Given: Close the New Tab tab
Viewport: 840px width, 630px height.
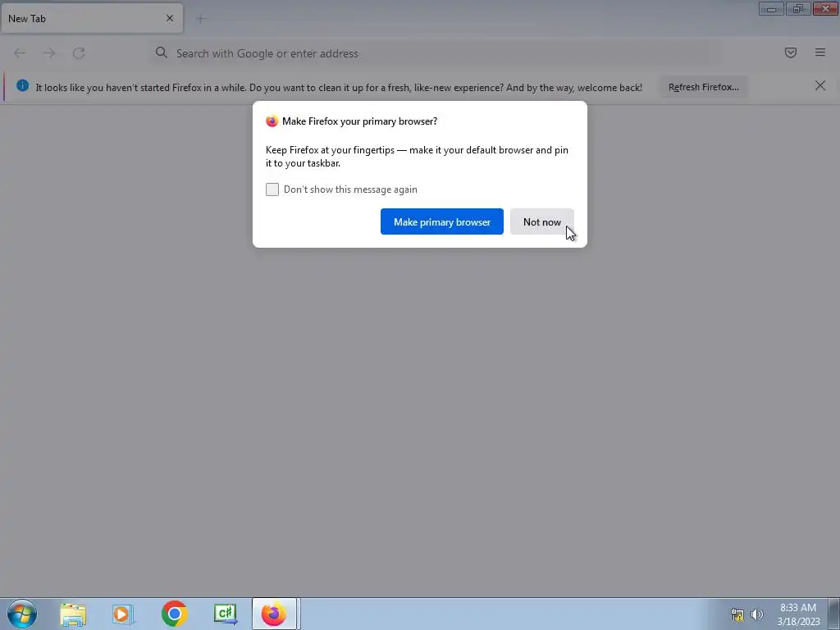Looking at the screenshot, I should tap(170, 18).
